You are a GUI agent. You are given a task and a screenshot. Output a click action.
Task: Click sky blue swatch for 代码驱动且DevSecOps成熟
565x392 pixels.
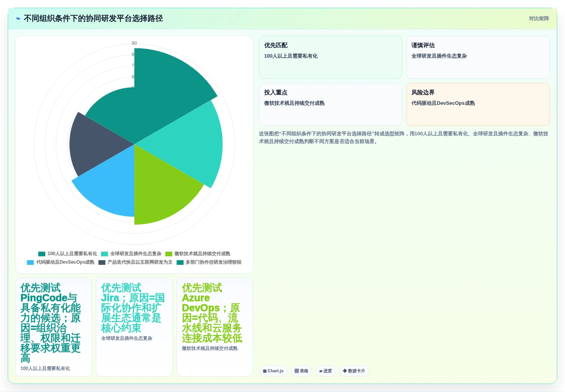[x=31, y=262]
